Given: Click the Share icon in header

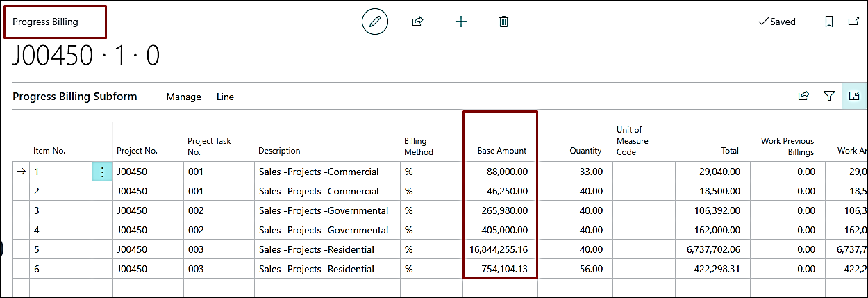Looking at the screenshot, I should [x=417, y=22].
